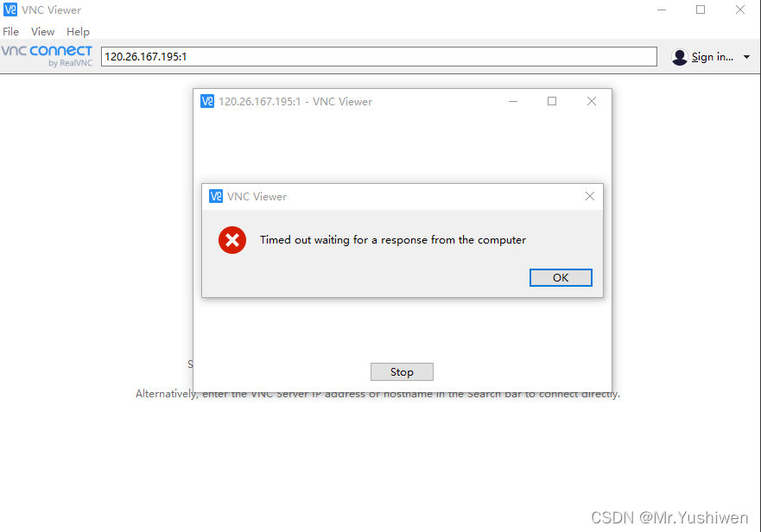Image resolution: width=761 pixels, height=532 pixels.
Task: Open the View menu
Action: [42, 32]
